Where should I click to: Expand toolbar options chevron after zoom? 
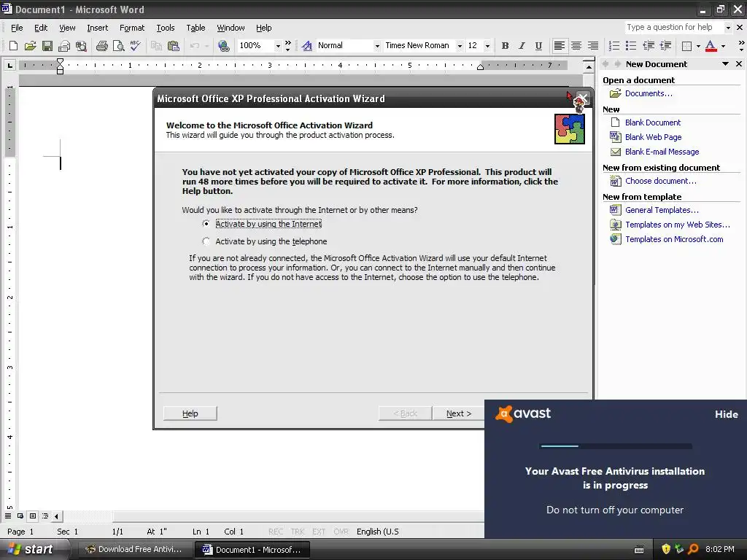tap(287, 46)
